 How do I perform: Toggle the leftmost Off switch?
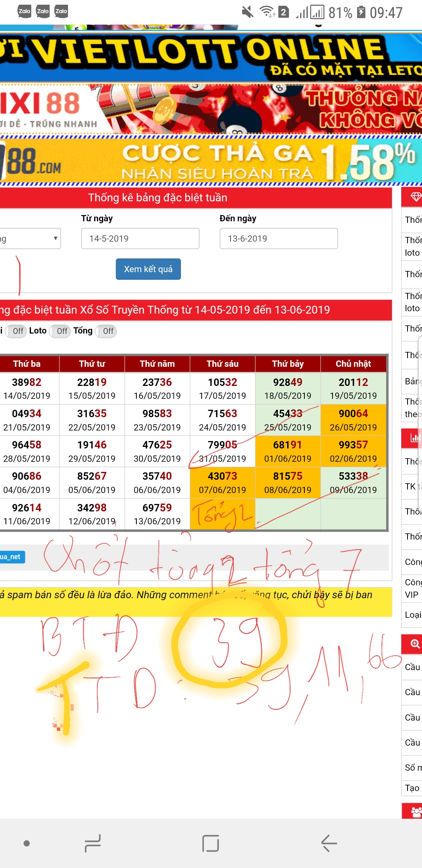[x=16, y=331]
